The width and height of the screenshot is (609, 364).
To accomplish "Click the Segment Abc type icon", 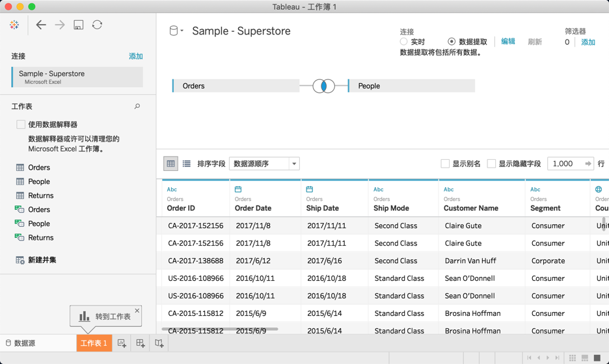I will 535,189.
